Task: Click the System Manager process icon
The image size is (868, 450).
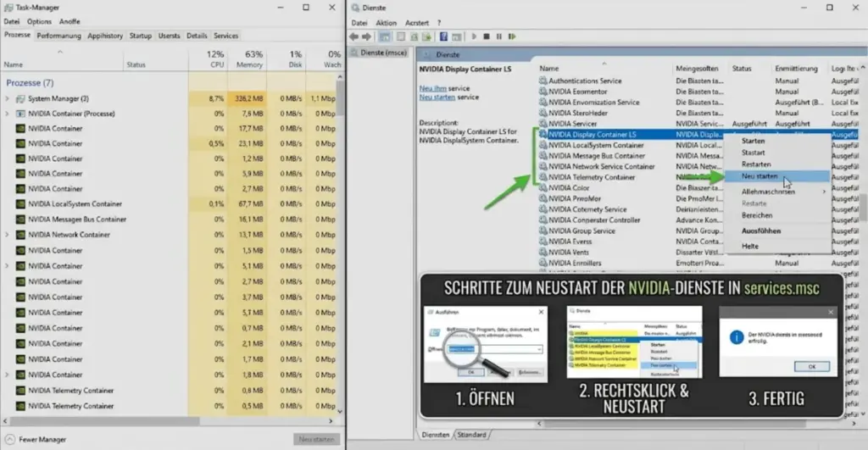Action: (20, 98)
